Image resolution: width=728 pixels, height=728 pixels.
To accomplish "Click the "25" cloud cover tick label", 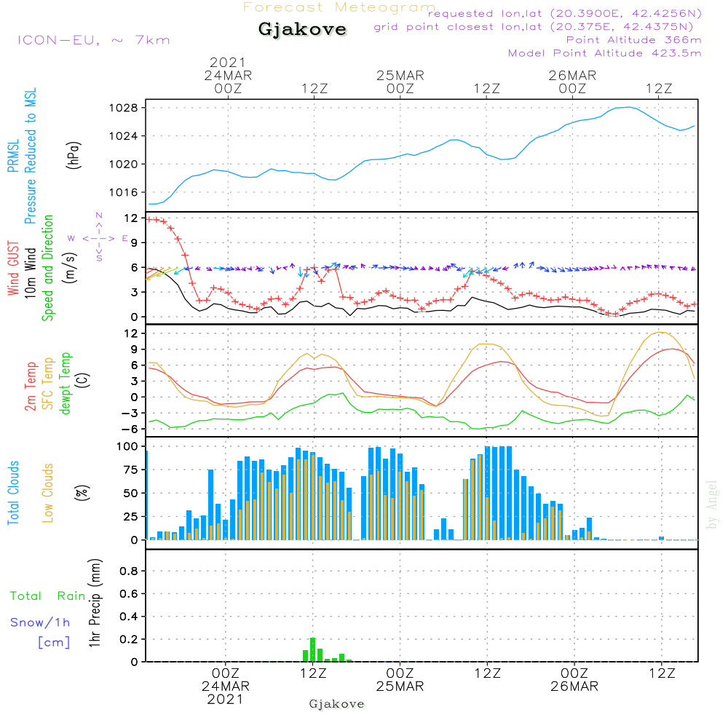I will click(x=130, y=517).
